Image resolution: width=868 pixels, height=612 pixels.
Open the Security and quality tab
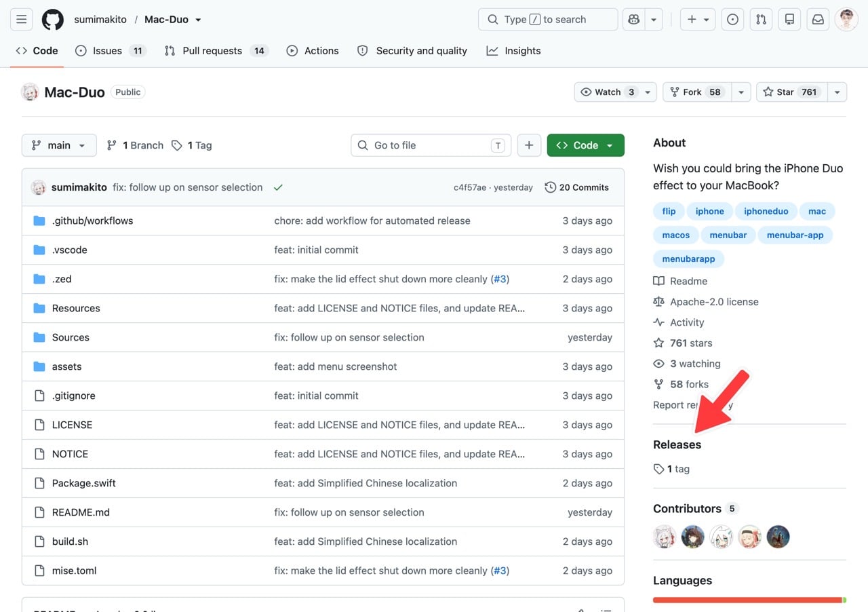[x=412, y=51]
